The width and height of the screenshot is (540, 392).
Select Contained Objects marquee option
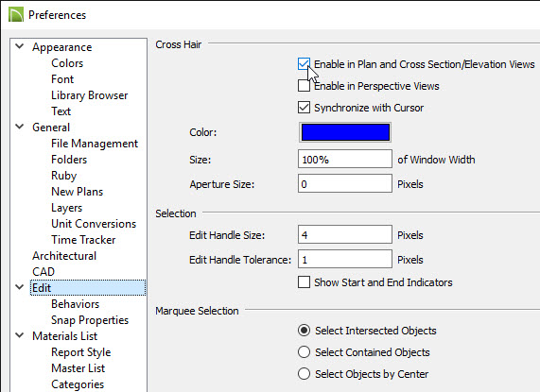click(x=304, y=351)
